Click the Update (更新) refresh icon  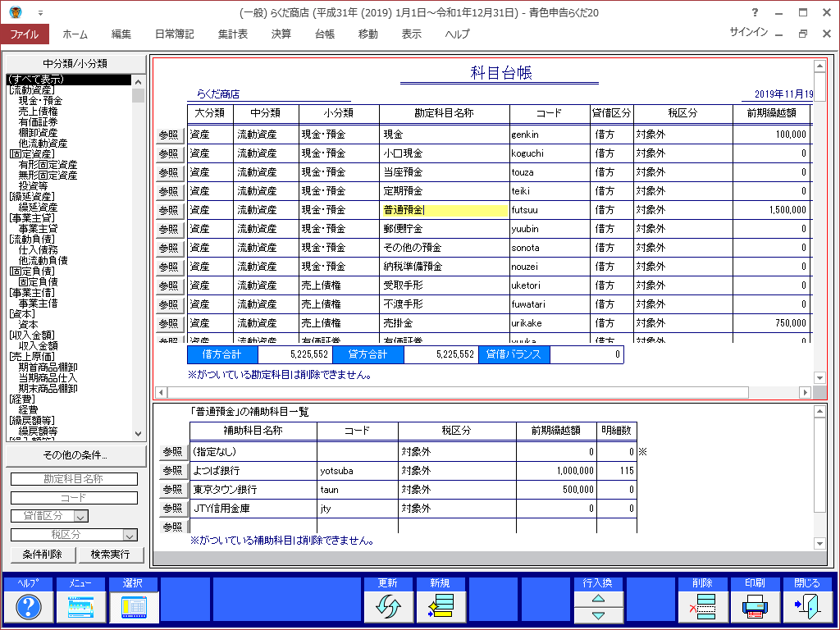pyautogui.click(x=388, y=607)
